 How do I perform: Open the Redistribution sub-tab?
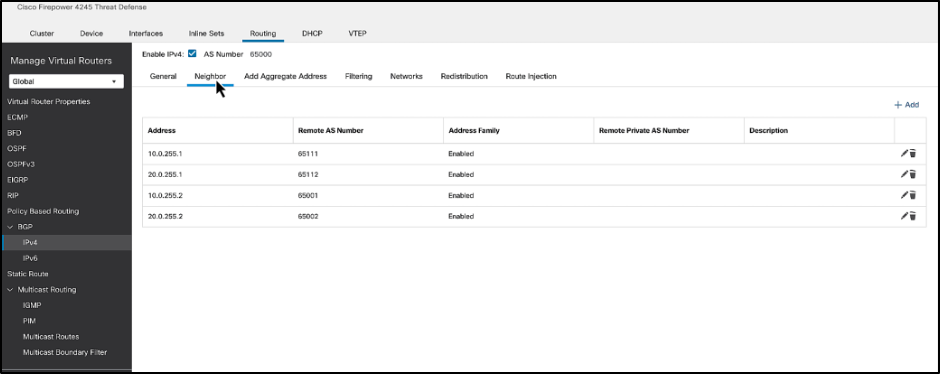coord(464,76)
